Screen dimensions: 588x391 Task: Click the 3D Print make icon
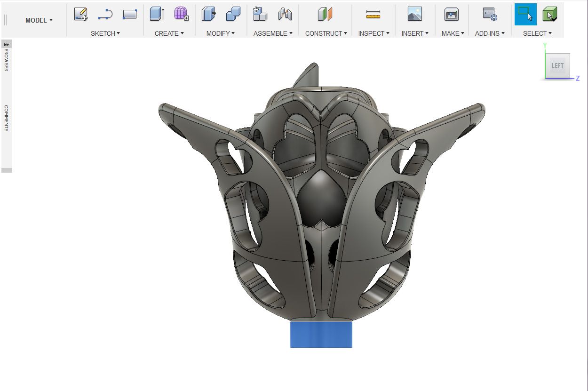(452, 15)
